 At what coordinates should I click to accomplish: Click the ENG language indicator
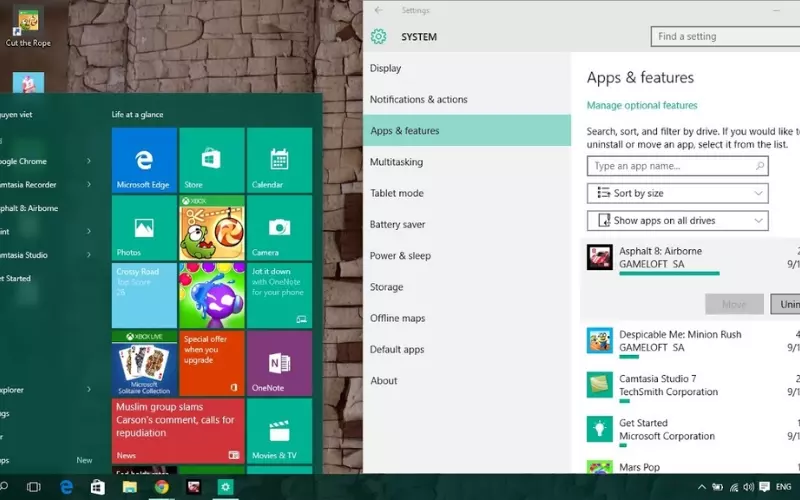pyautogui.click(x=783, y=487)
